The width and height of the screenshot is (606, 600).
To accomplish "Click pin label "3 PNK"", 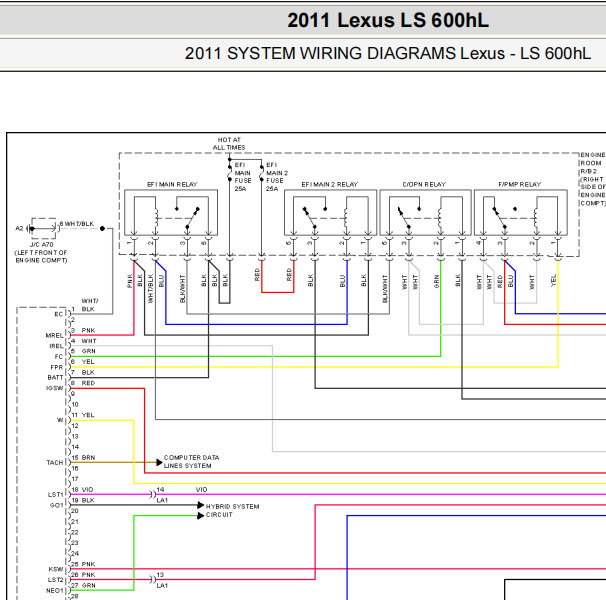I will (83, 330).
